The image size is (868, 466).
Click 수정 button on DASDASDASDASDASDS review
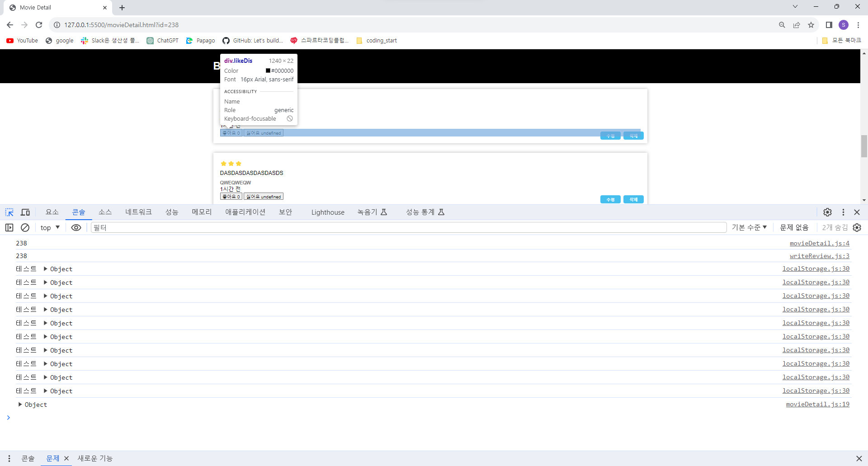(610, 199)
